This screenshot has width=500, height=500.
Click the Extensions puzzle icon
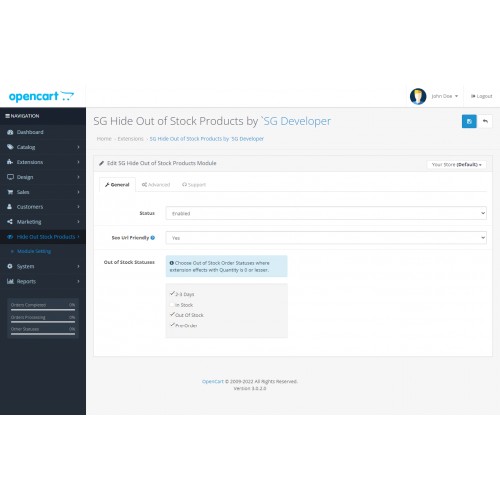click(10, 162)
